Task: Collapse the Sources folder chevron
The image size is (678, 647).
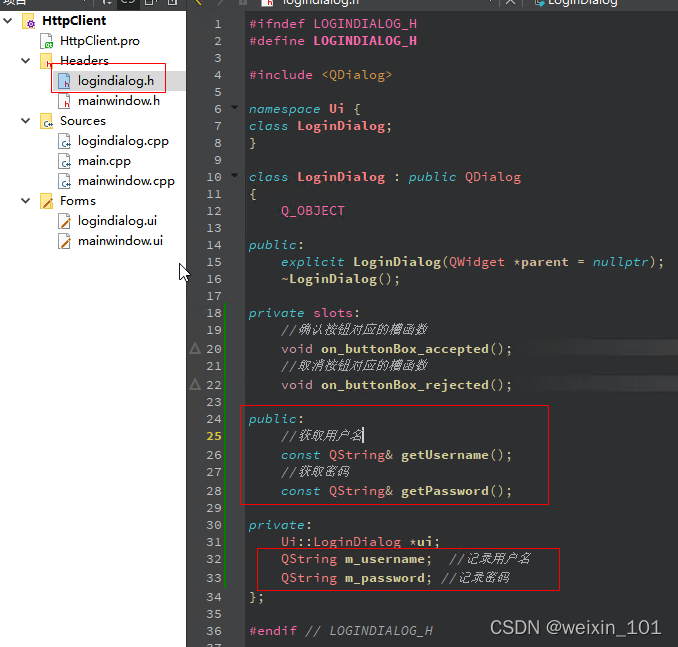Action: (26, 121)
